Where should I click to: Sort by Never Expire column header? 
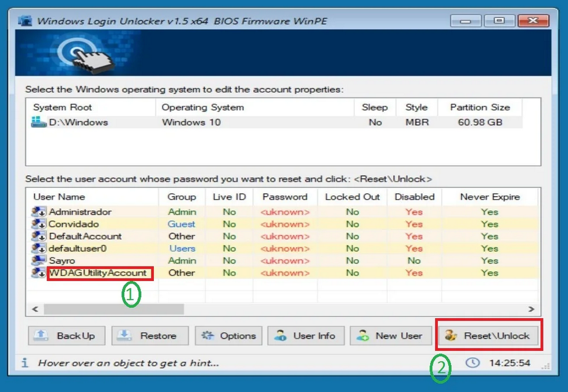pyautogui.click(x=490, y=197)
